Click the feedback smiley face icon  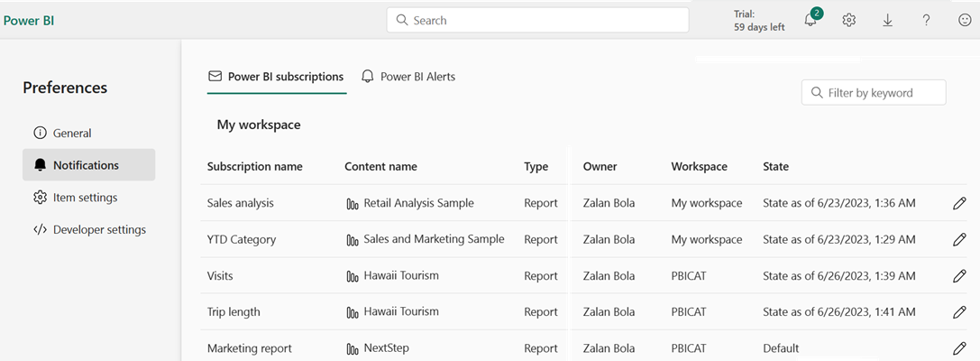965,21
